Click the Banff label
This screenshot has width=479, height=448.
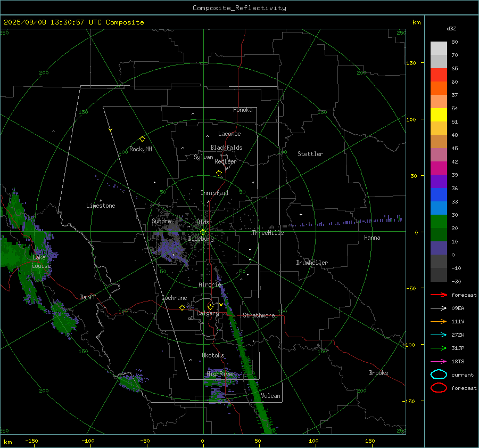[88, 297]
